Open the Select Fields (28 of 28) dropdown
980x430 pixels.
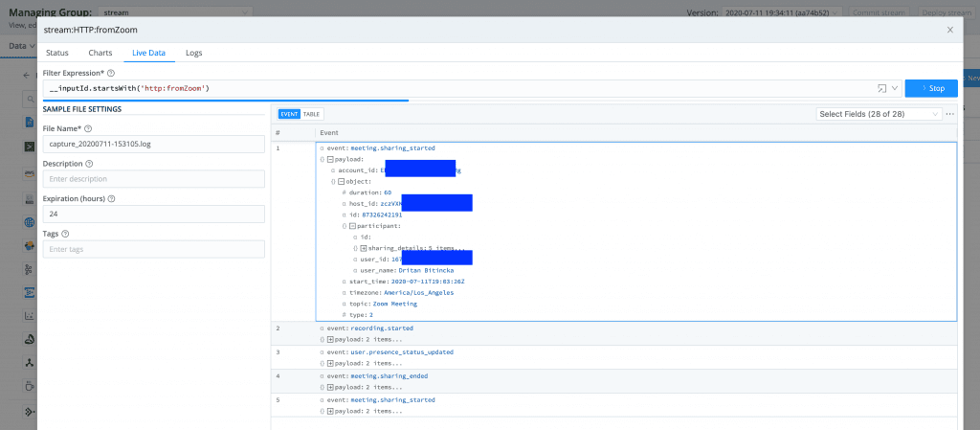tap(879, 114)
